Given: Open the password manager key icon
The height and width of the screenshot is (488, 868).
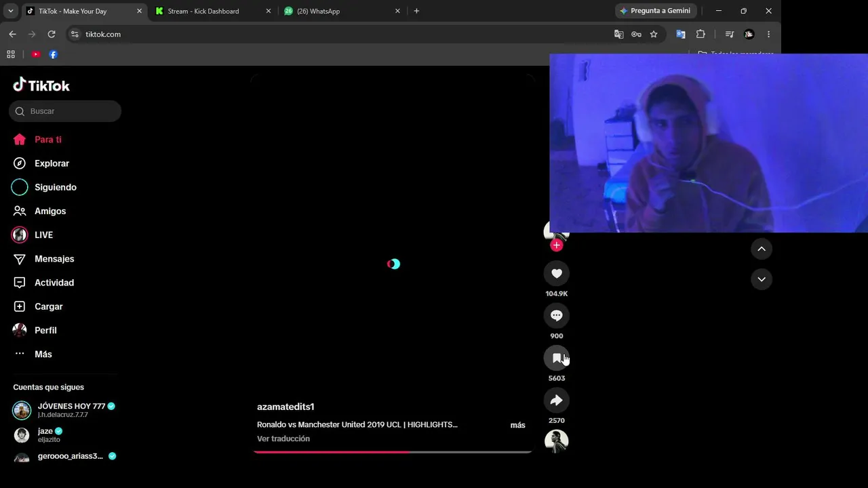Looking at the screenshot, I should click(x=636, y=34).
